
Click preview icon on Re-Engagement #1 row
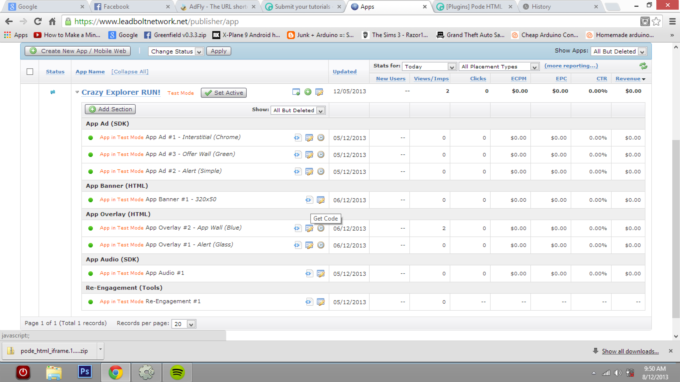pos(308,302)
